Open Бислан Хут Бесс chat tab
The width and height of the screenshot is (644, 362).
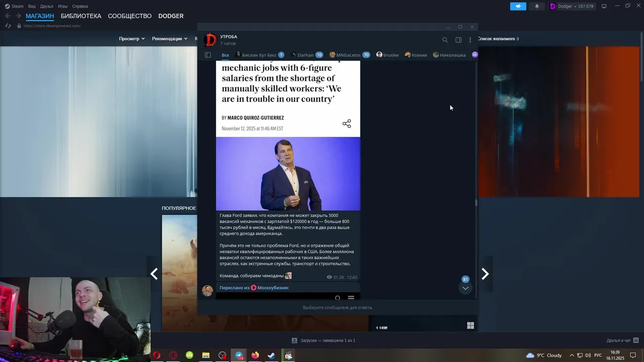pos(260,55)
